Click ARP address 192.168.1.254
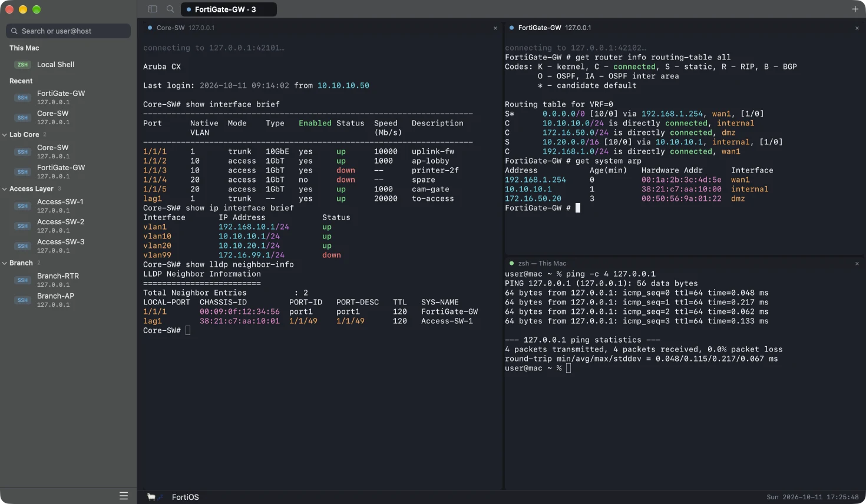Viewport: 866px width, 504px height. pyautogui.click(x=536, y=180)
